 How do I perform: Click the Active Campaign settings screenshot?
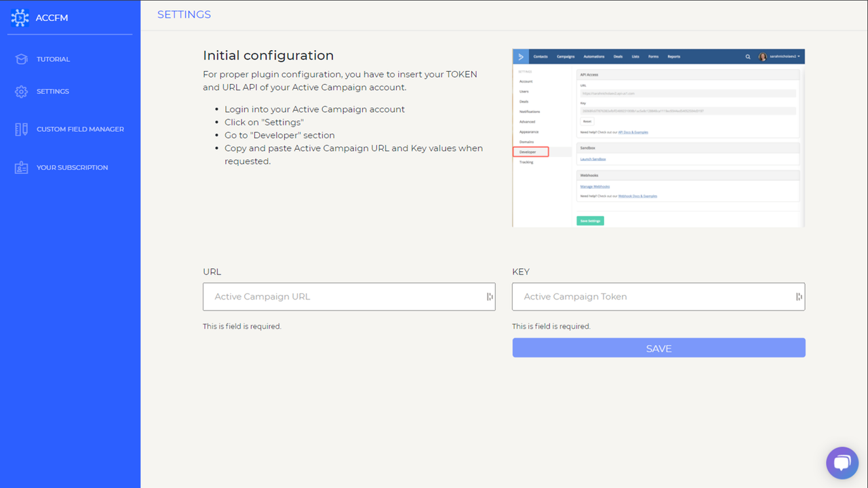[658, 138]
